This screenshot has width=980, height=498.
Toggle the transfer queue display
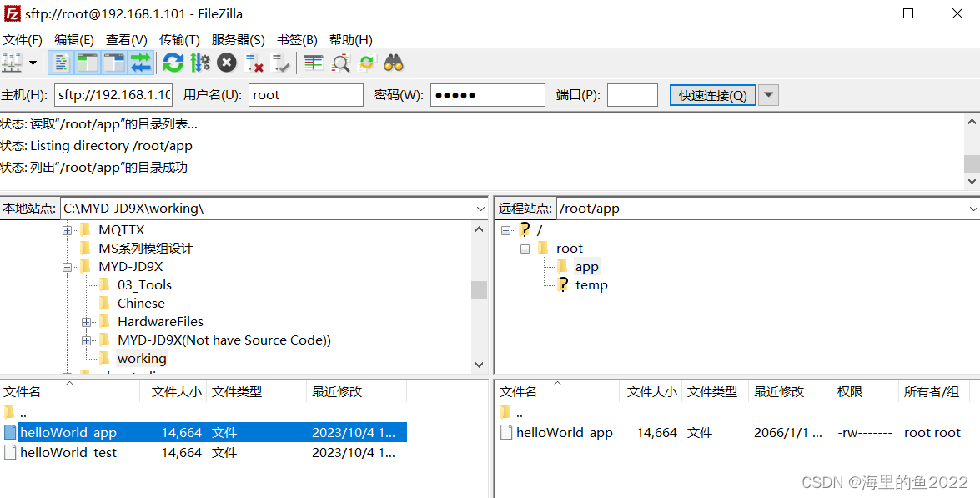click(x=140, y=63)
